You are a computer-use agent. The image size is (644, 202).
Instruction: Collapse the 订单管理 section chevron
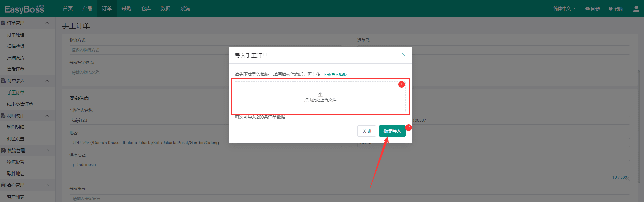47,23
